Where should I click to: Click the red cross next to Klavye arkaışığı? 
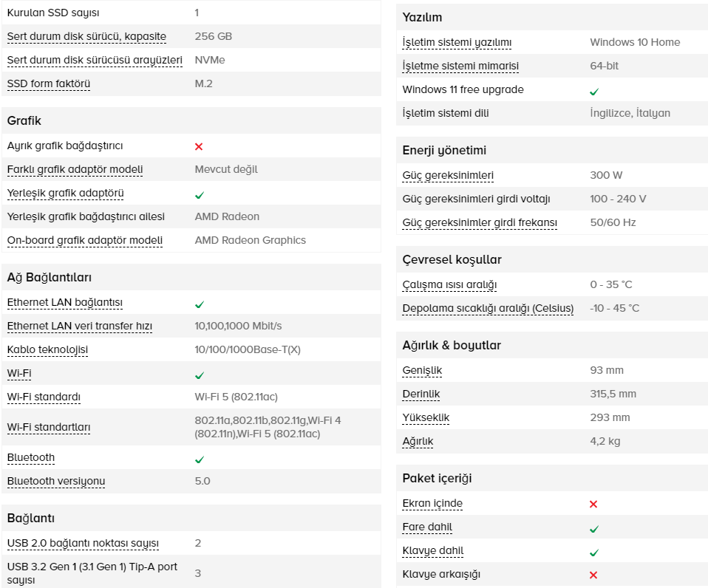point(593,575)
